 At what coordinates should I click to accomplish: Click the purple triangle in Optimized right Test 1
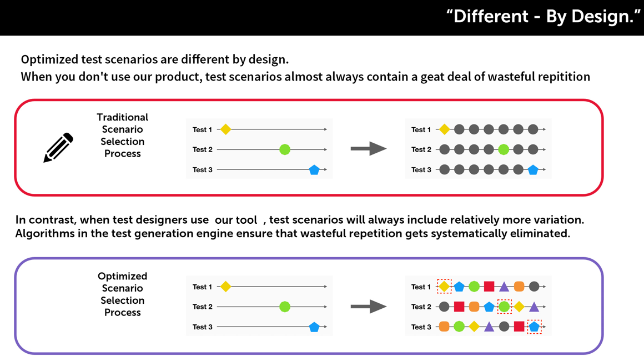click(504, 286)
